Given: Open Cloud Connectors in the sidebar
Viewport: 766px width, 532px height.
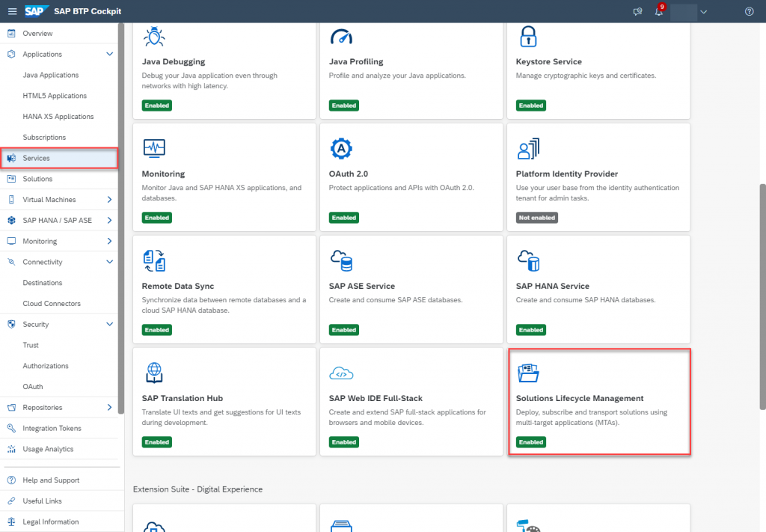Looking at the screenshot, I should click(x=52, y=303).
